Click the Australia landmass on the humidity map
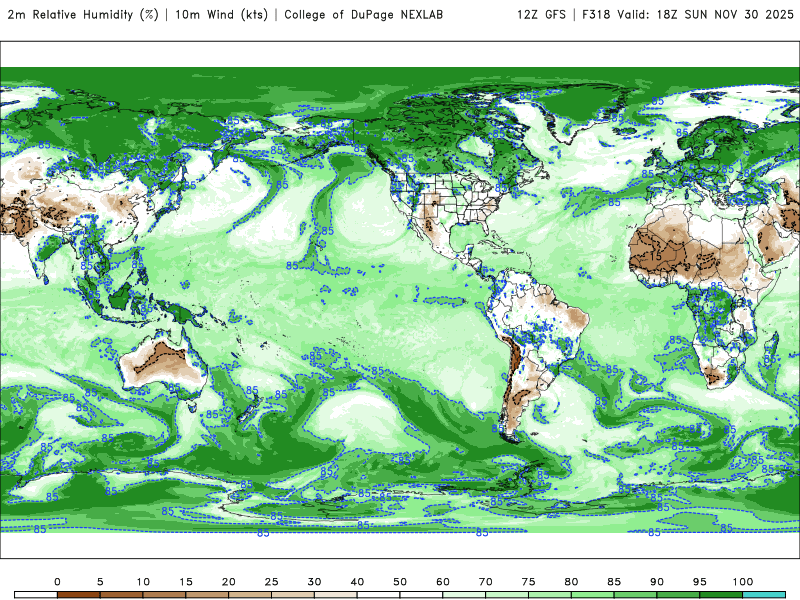800x600 pixels. click(x=162, y=363)
